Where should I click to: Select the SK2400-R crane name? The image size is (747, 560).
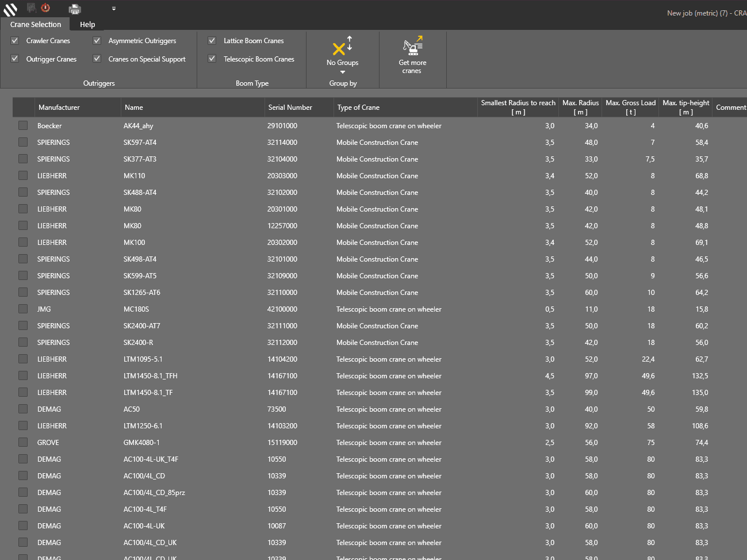tap(138, 343)
